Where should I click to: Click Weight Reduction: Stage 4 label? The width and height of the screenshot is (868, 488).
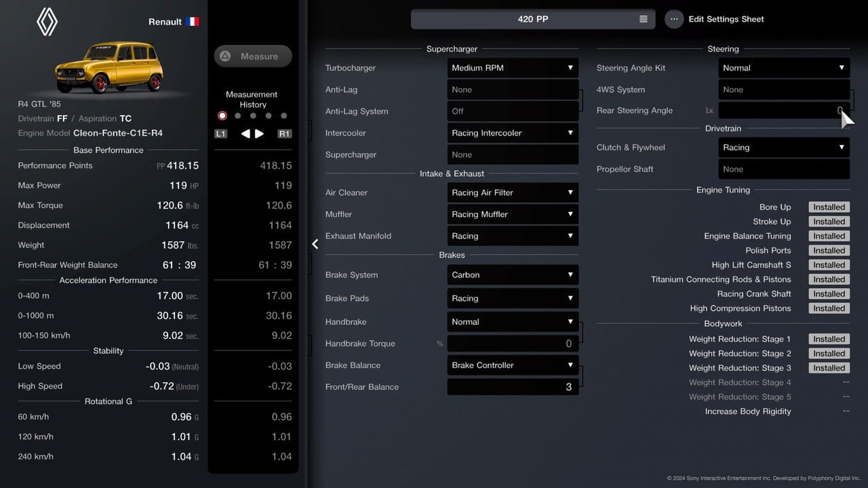coord(740,382)
